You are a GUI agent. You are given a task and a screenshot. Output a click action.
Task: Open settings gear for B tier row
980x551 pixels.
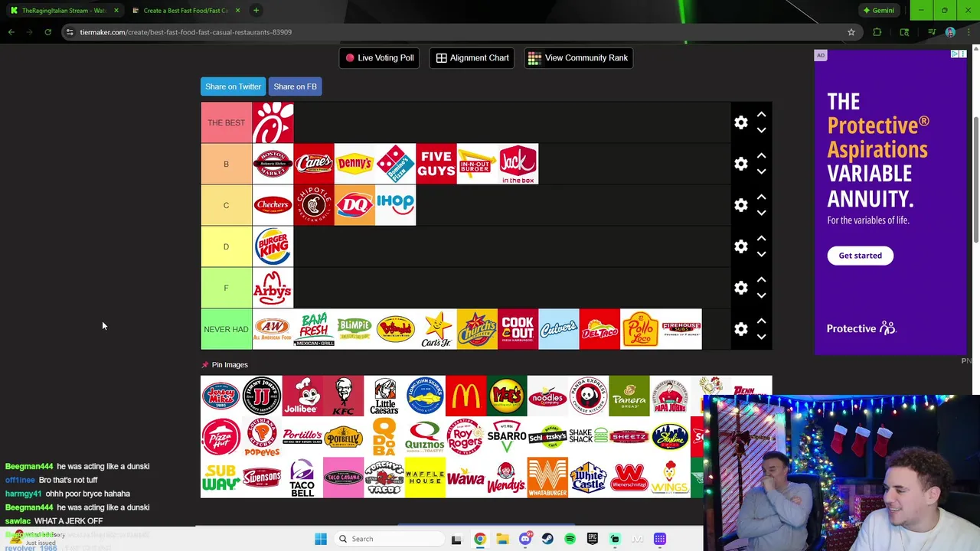pos(740,164)
